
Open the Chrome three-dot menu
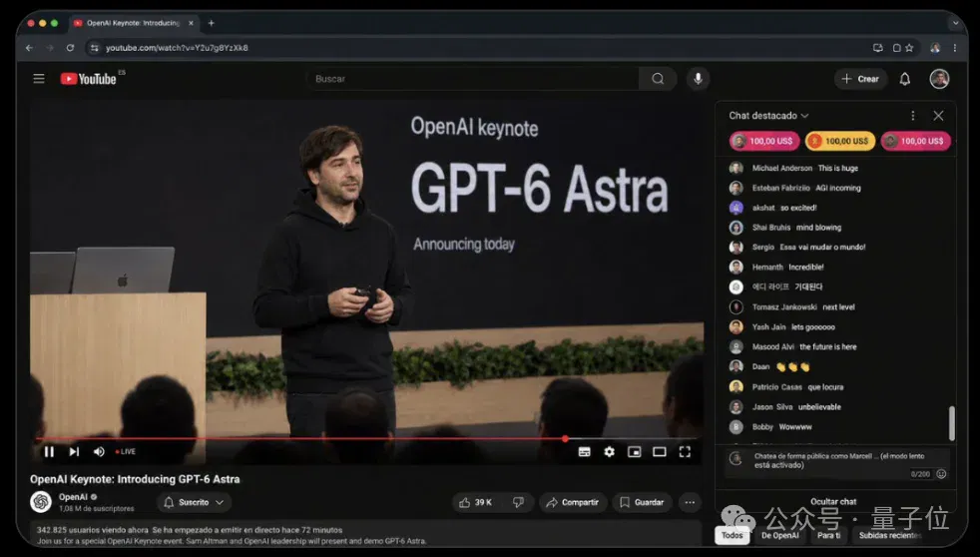tap(954, 48)
